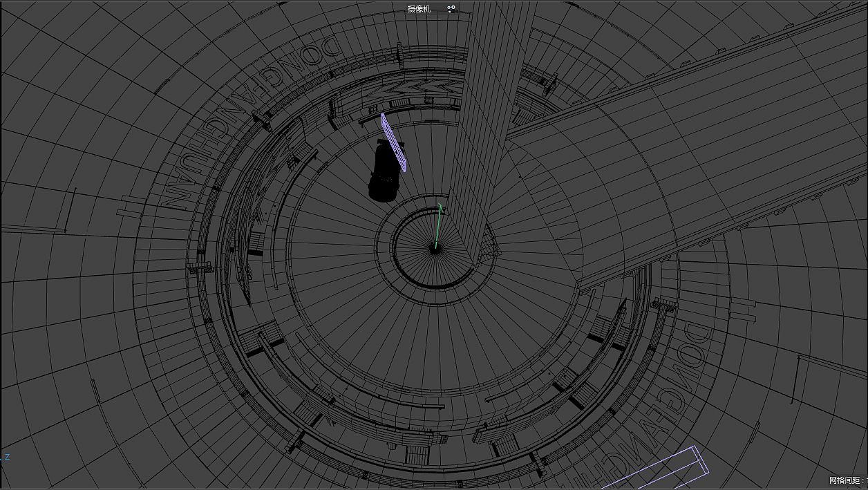Click the 网格间距 grid spacing label
This screenshot has width=868, height=490.
tap(848, 480)
